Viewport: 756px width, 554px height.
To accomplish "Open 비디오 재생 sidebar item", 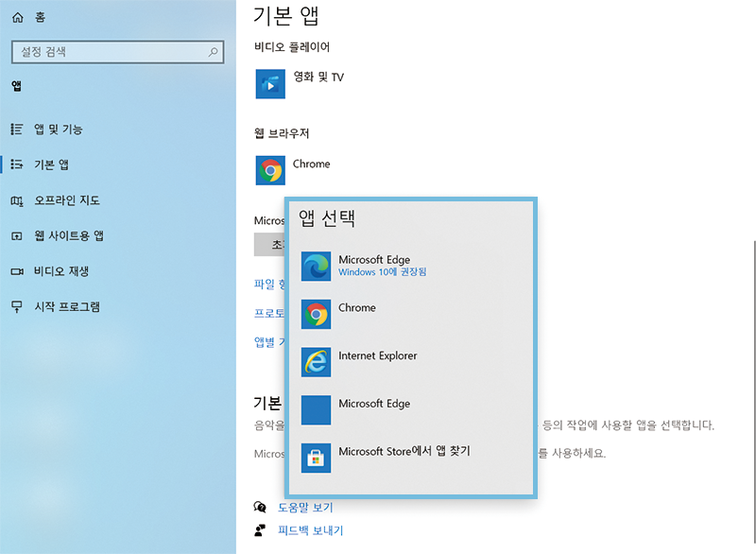I will pyautogui.click(x=61, y=271).
